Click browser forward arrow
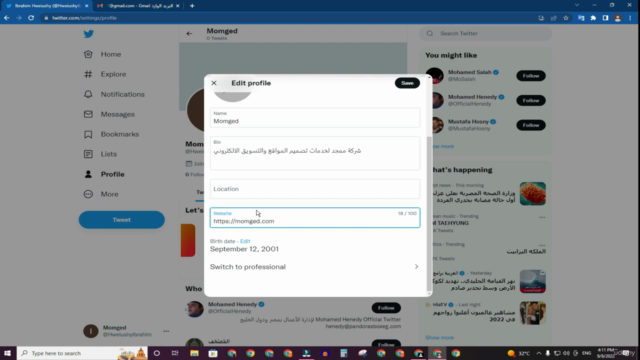Image resolution: width=640 pixels, height=360 pixels. click(19, 18)
